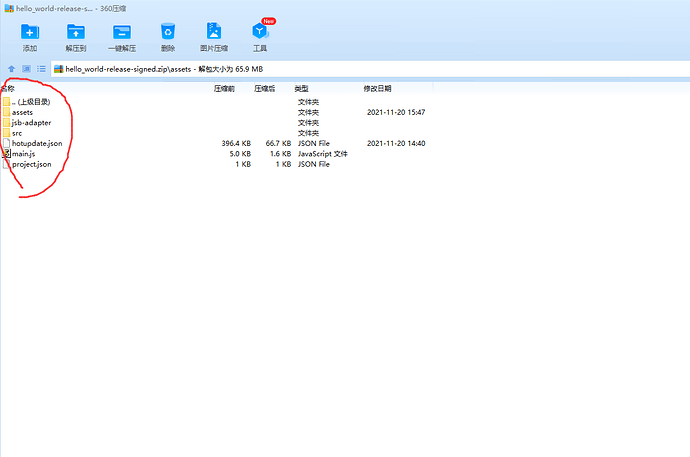Screen dimensions: 690x457
Task: Click the window title hello_world-release-s... - 360压缩
Action: coord(71,8)
